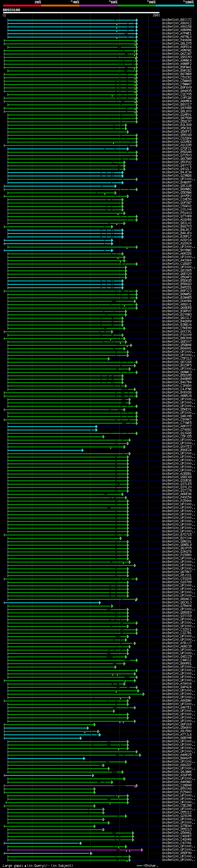Click label UniRef100_Q6Y266

[177, 362]
